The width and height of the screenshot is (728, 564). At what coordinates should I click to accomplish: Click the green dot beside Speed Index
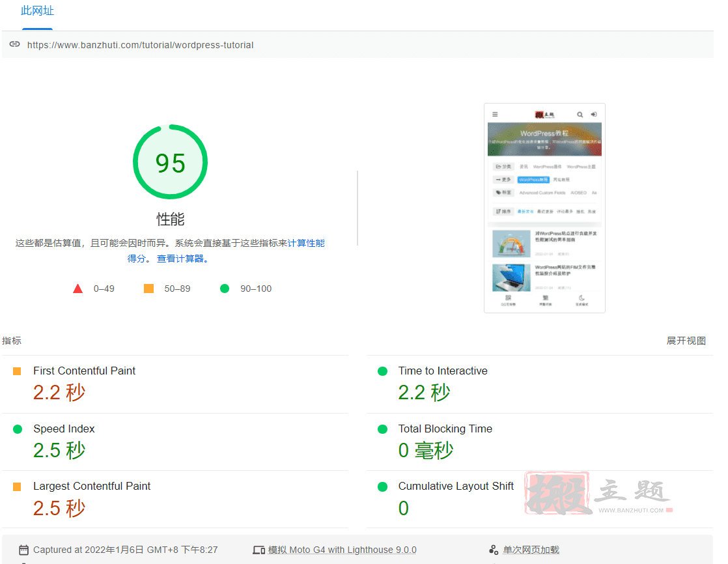18,429
